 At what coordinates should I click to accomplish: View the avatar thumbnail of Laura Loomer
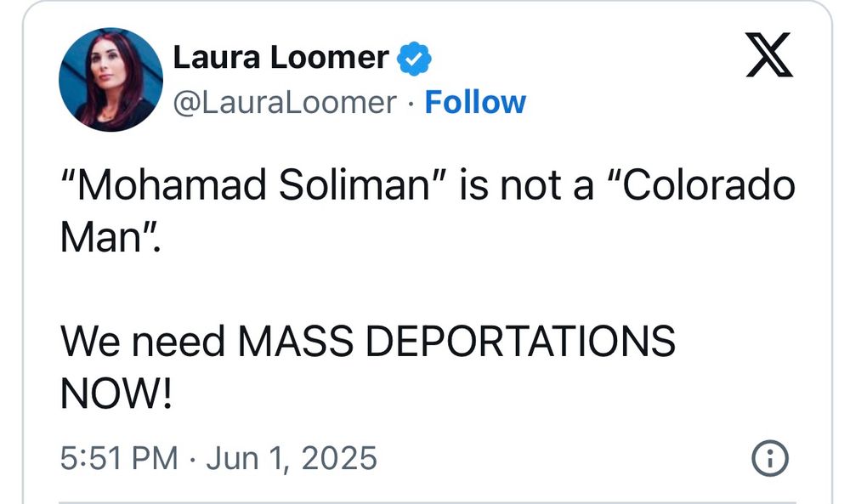click(x=110, y=78)
